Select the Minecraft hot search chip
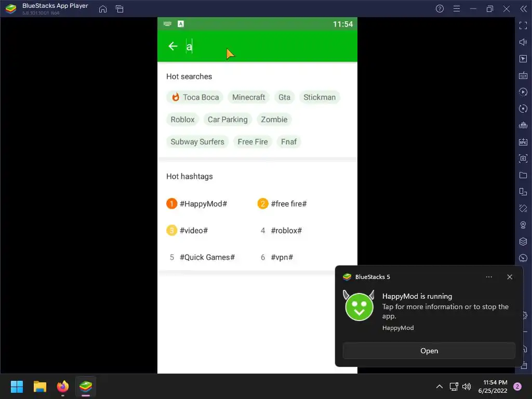Screen dimensions: 532x399 click(x=248, y=97)
